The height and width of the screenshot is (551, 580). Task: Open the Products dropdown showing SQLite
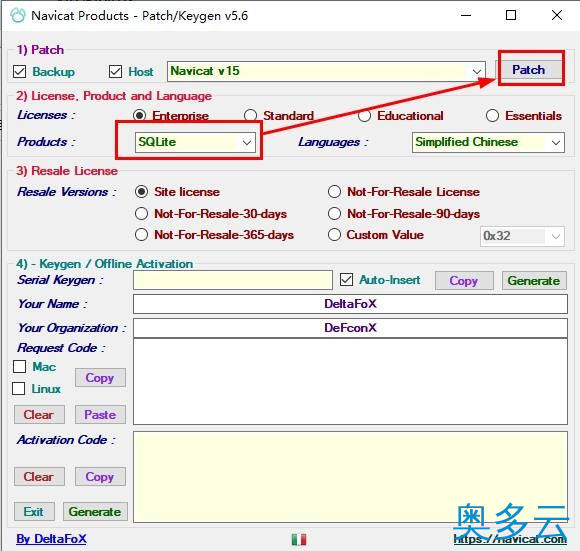pyautogui.click(x=195, y=142)
